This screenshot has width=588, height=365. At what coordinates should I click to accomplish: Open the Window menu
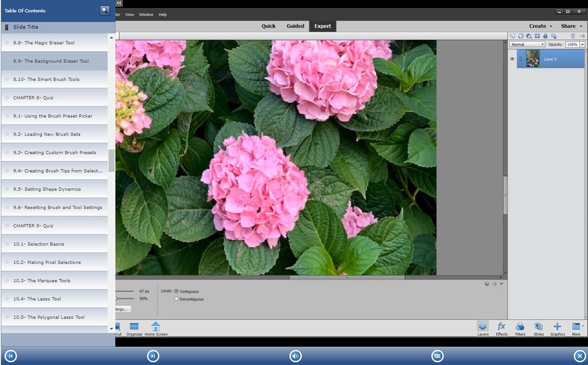[x=146, y=14]
